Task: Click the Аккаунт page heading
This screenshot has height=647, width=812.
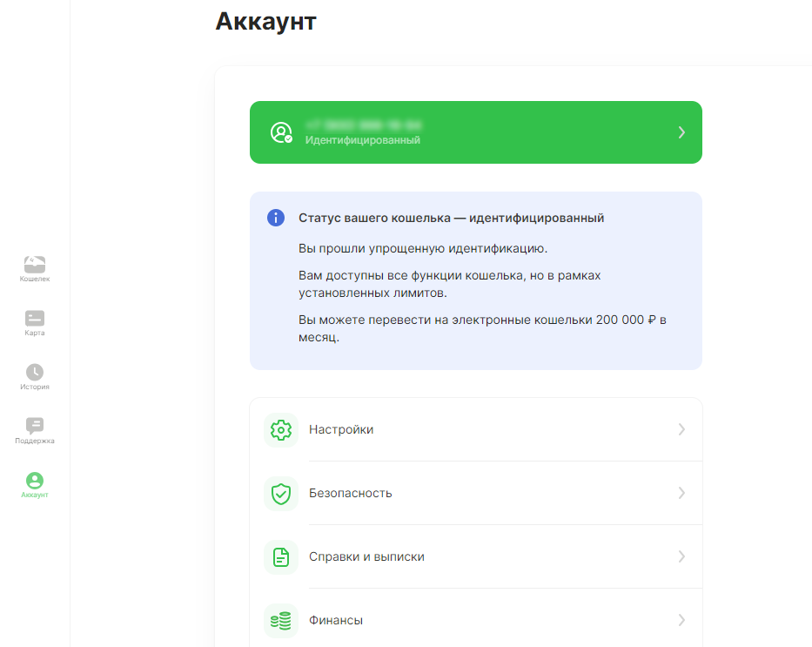Action: [265, 21]
